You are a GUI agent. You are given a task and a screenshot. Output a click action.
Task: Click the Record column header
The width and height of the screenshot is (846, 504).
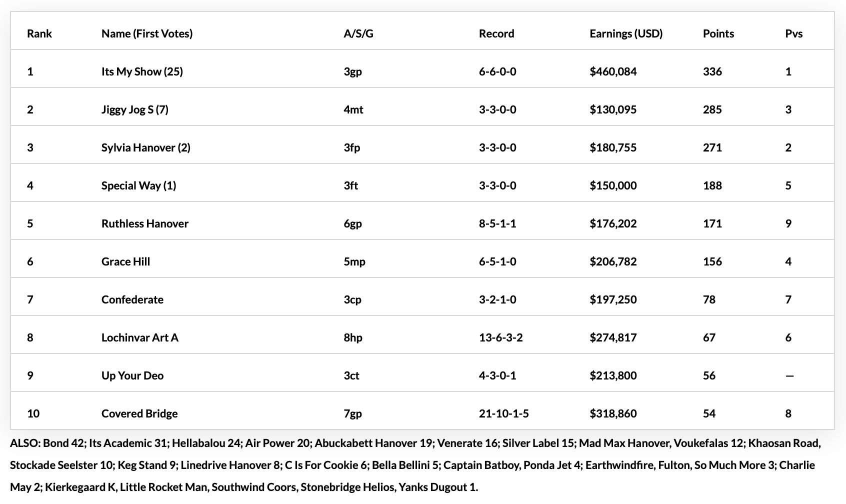click(496, 33)
